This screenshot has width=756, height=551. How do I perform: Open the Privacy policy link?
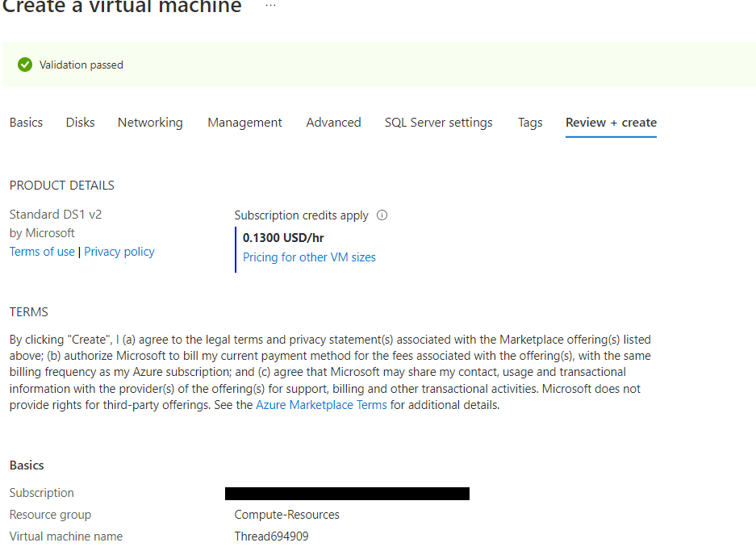pos(119,252)
